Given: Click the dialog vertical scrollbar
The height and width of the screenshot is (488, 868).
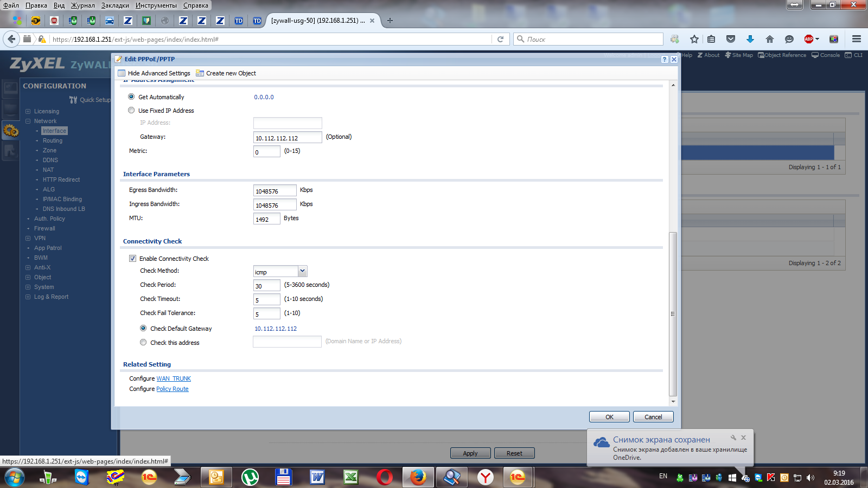Looking at the screenshot, I should click(x=673, y=314).
